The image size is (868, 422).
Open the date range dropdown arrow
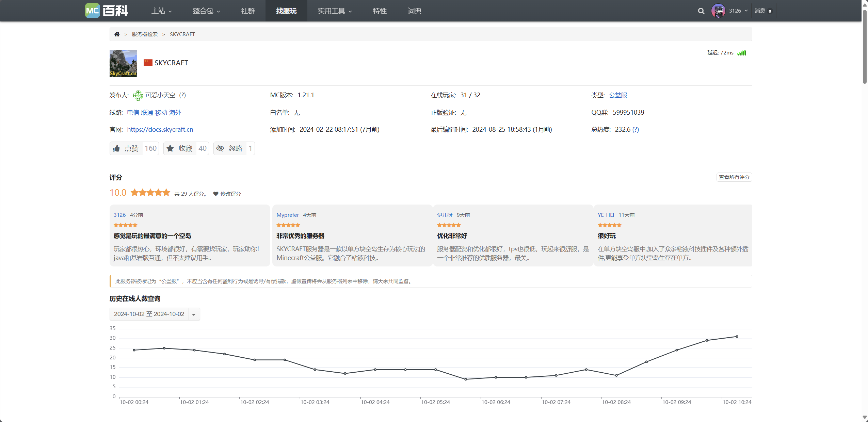click(194, 314)
